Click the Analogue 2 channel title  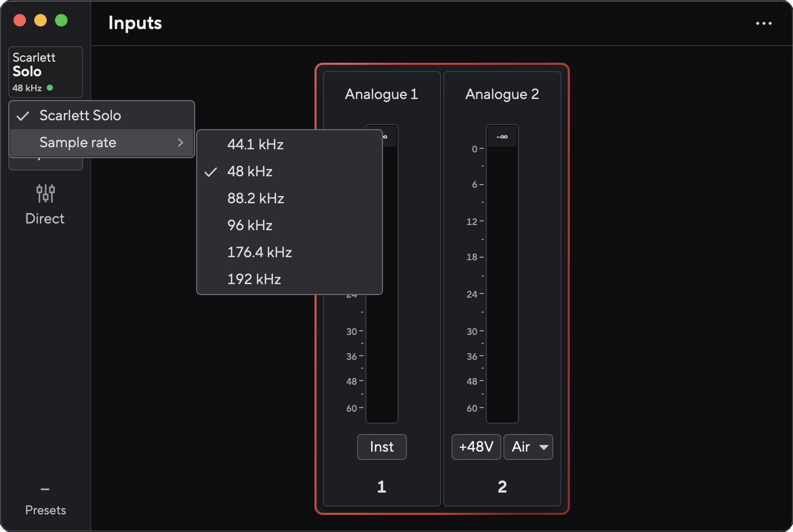502,94
